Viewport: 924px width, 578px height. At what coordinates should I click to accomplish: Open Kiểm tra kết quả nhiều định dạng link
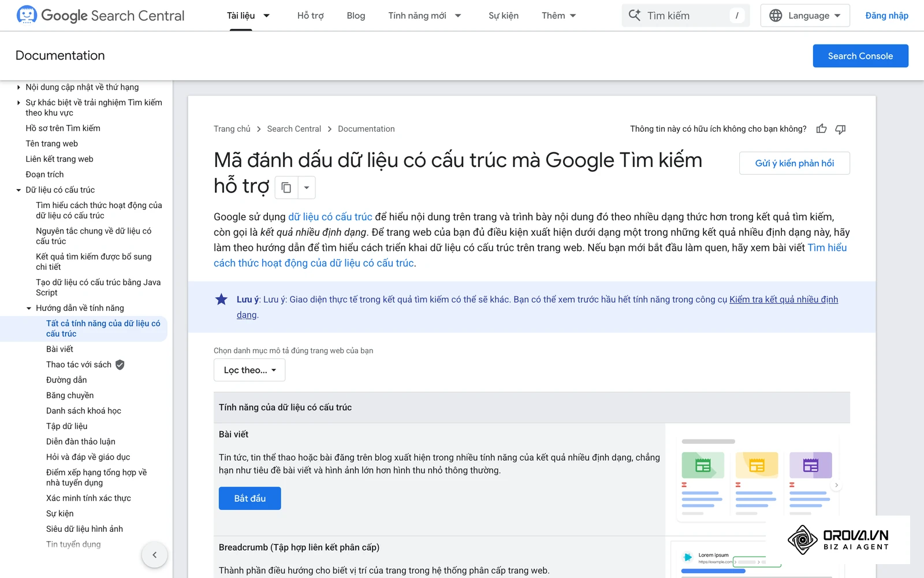click(x=784, y=299)
